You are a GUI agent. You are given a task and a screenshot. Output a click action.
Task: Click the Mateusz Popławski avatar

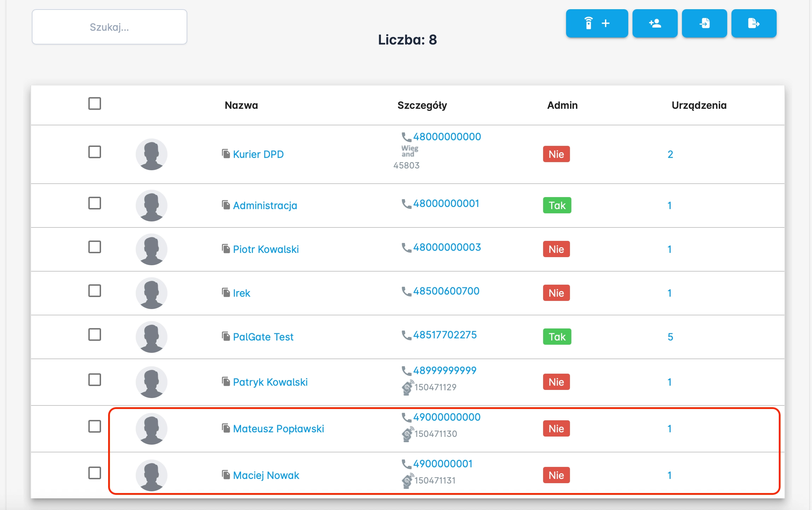[152, 429]
